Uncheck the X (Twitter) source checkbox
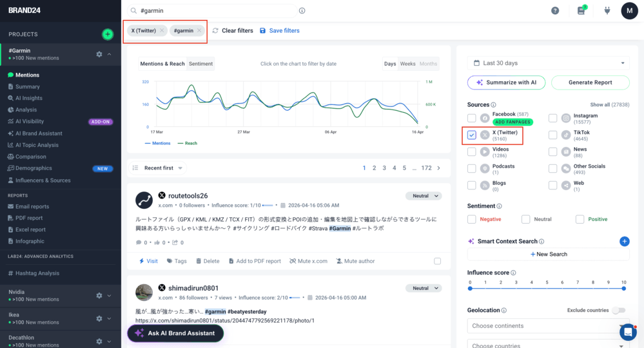The height and width of the screenshot is (348, 644). point(472,135)
